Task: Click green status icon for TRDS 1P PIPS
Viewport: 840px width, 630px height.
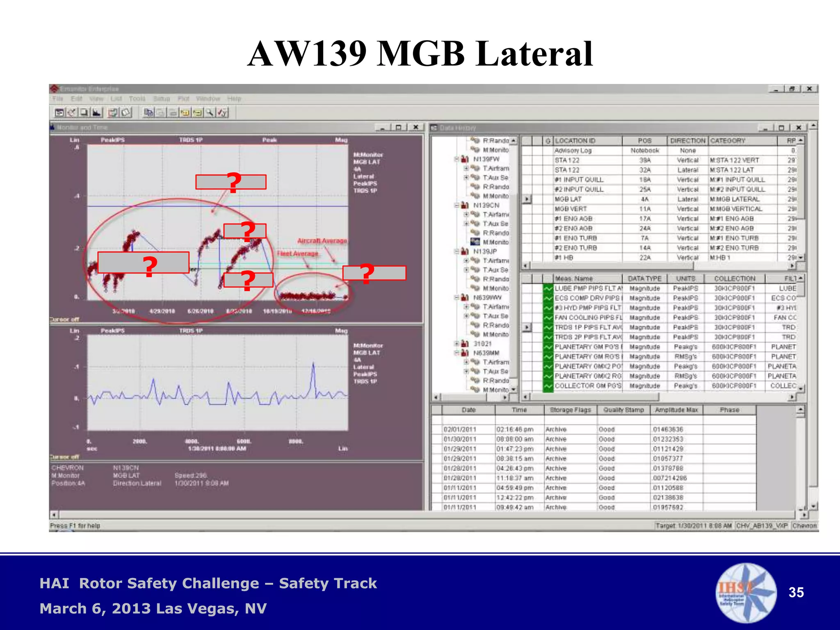Action: click(x=548, y=328)
